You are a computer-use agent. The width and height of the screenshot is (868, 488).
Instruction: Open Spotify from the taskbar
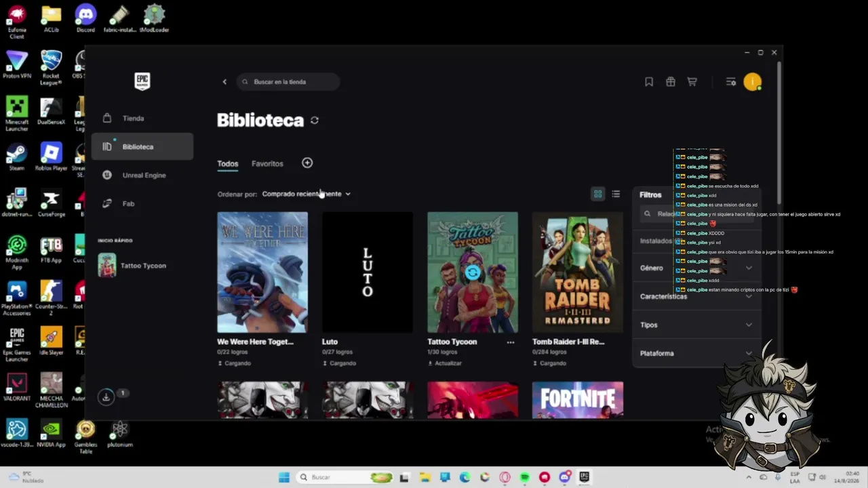(524, 477)
